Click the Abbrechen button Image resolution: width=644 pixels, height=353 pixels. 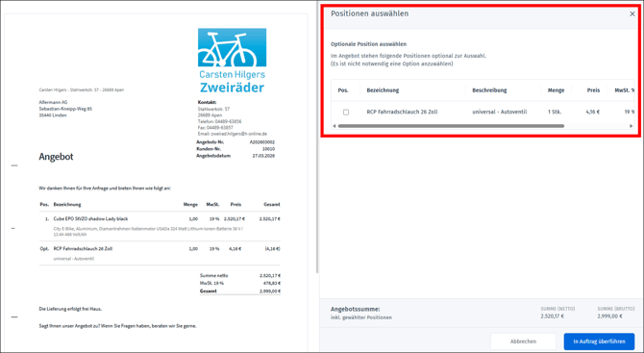click(523, 341)
